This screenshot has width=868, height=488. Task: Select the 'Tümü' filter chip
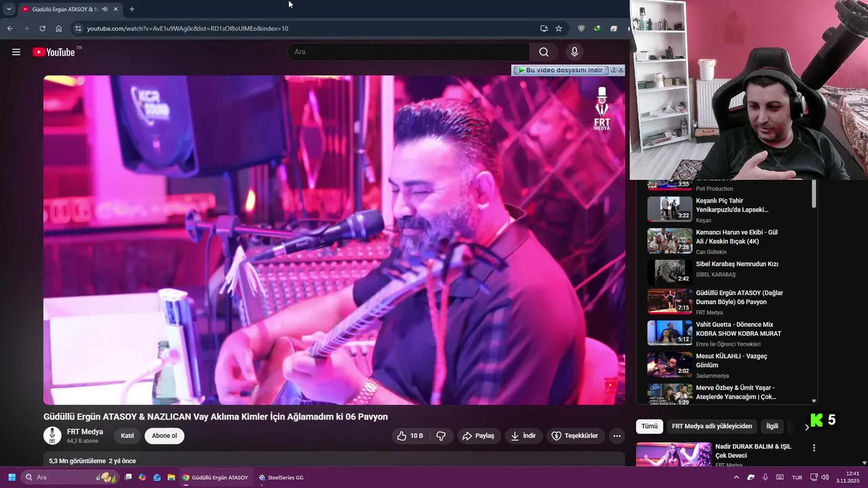point(650,426)
